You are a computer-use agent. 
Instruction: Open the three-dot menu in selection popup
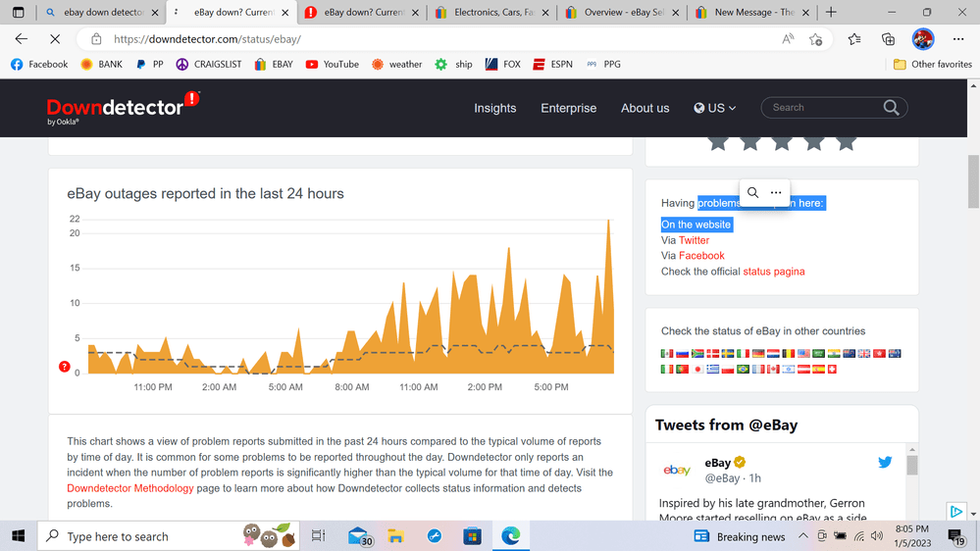pos(776,192)
